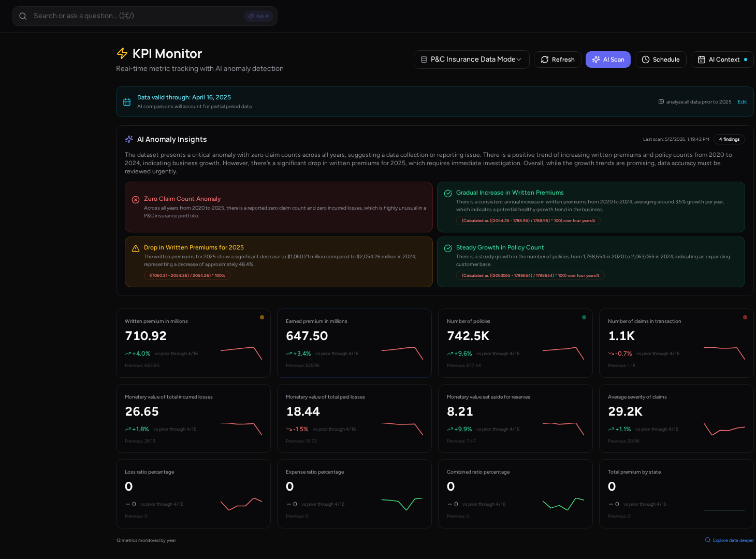Click the check icon on Steady Growth in Policy Count
This screenshot has width=756, height=559.
point(448,248)
